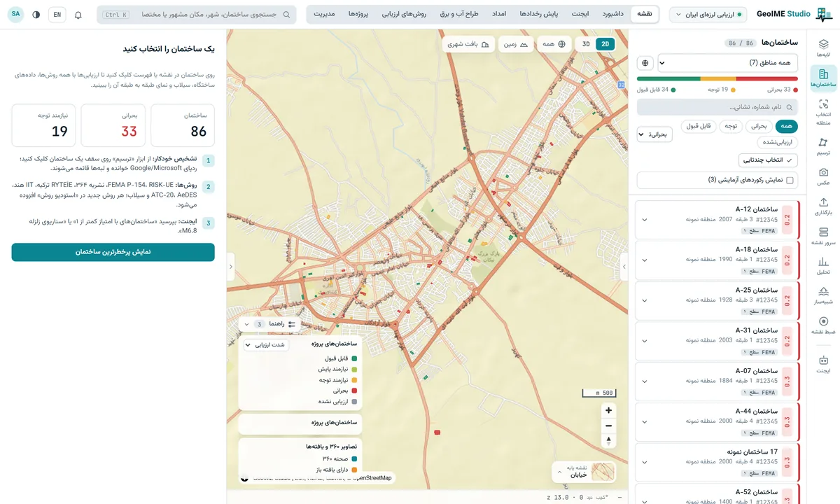The height and width of the screenshot is (504, 840).
Task: Open the عکس camera tool
Action: tap(823, 176)
